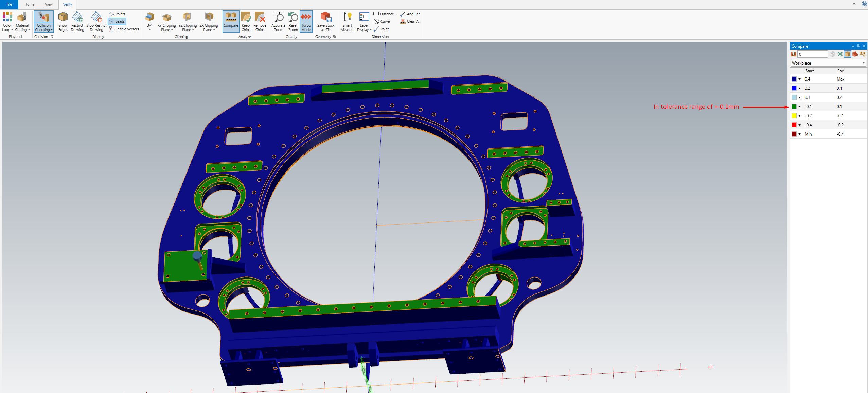Switch to the View tab
Viewport: 868px width, 393px height.
(x=49, y=4)
